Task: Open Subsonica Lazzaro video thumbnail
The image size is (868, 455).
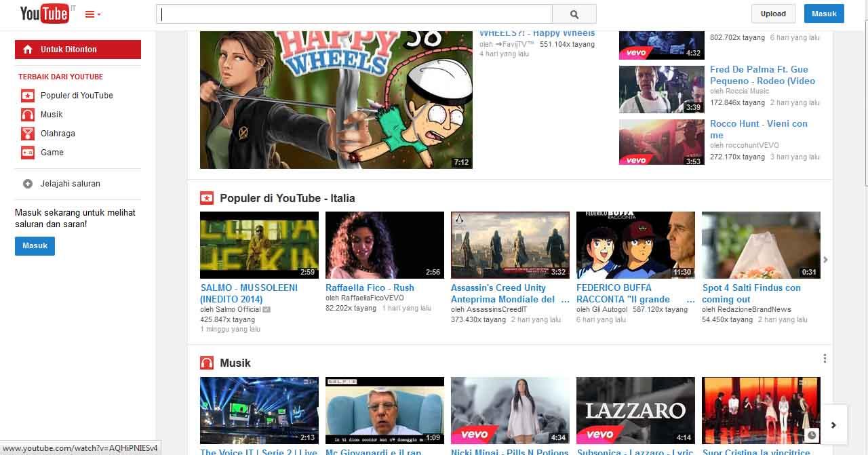Action: click(635, 410)
